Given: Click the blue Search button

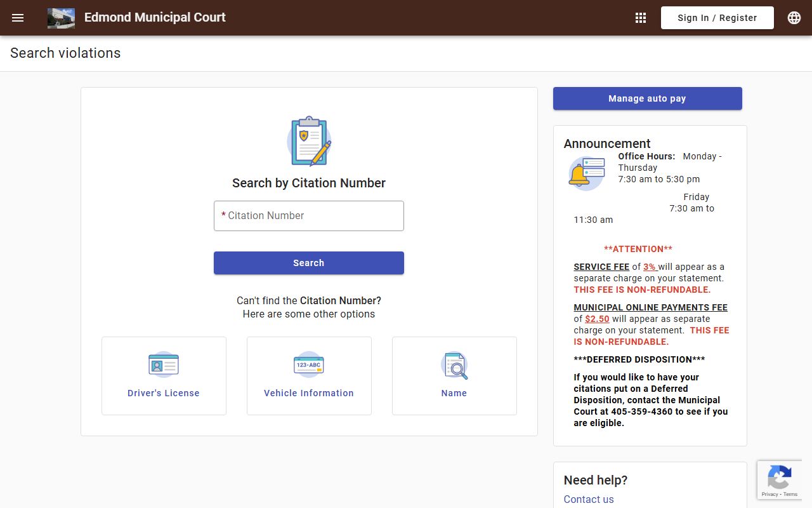Looking at the screenshot, I should 309,263.
